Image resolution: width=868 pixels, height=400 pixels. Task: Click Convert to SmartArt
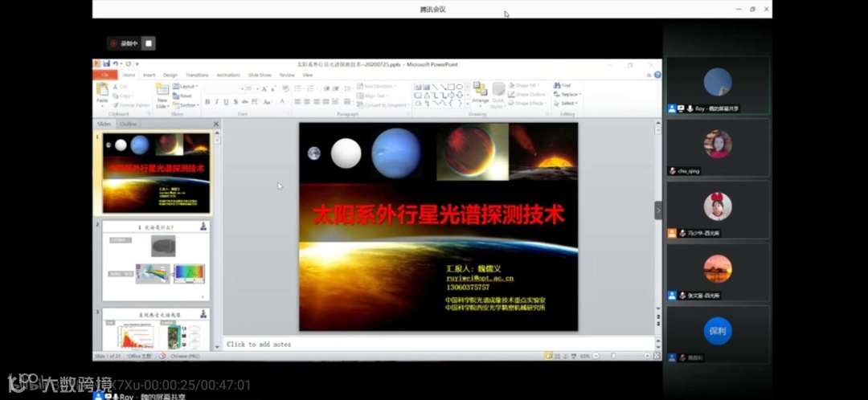[383, 105]
